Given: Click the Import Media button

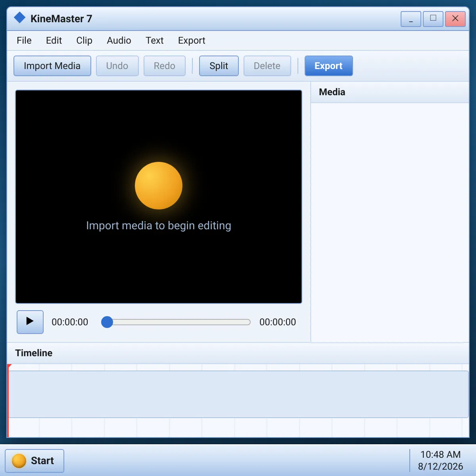Looking at the screenshot, I should [x=52, y=66].
